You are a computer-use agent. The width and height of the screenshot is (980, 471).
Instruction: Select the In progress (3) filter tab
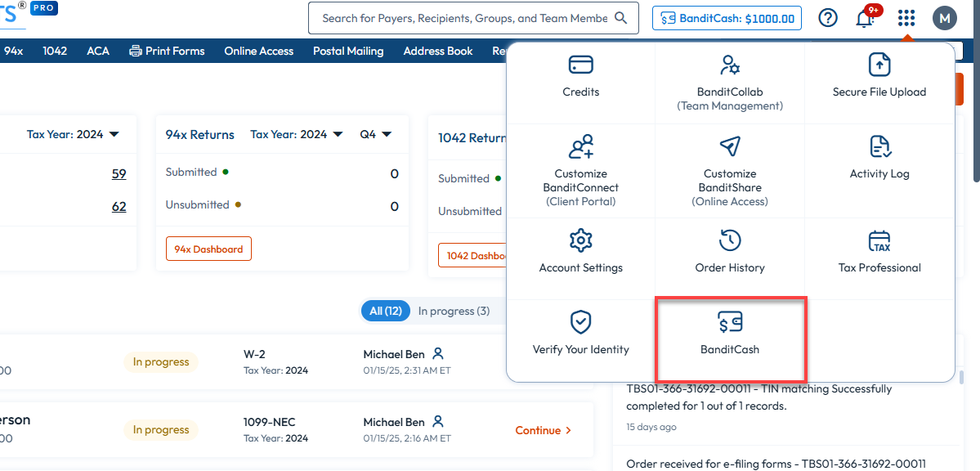coord(454,311)
